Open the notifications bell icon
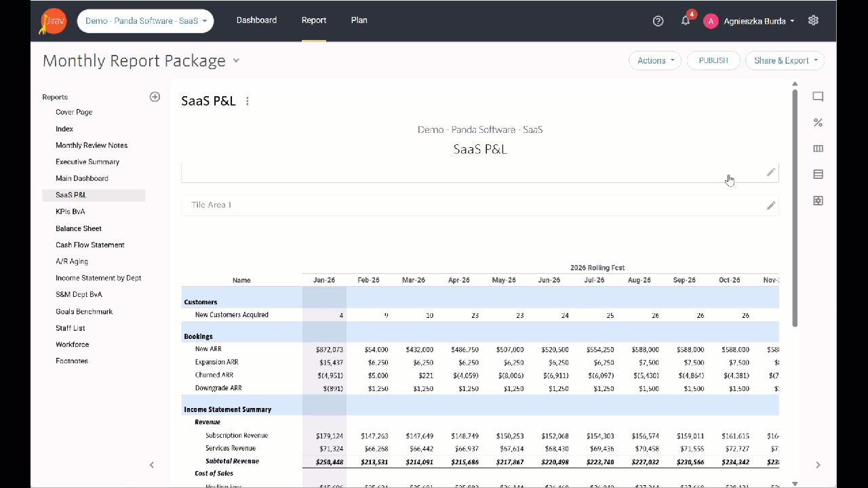 pos(686,21)
